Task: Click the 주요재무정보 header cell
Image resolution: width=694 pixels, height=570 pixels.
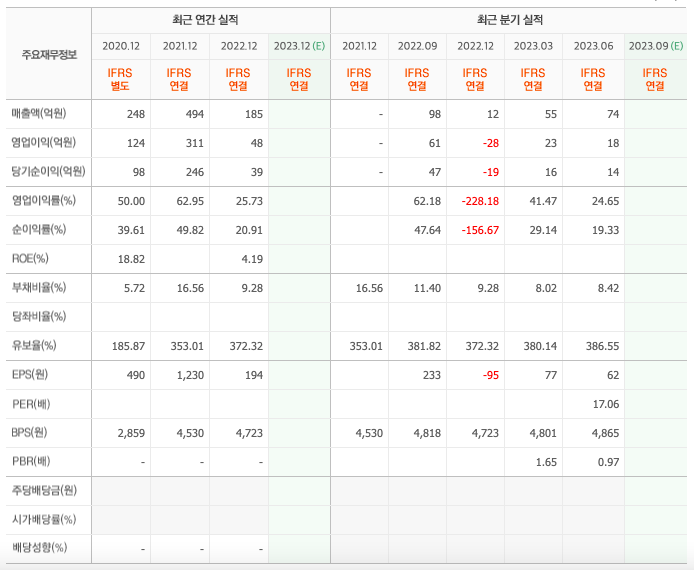Action: pos(49,54)
